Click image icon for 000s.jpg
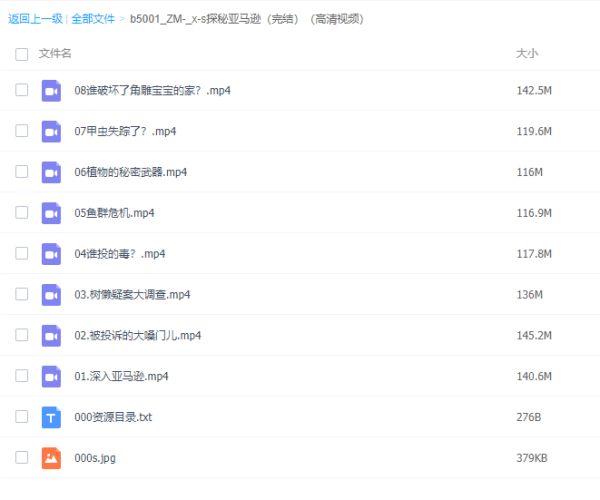The image size is (600, 500). [51, 459]
